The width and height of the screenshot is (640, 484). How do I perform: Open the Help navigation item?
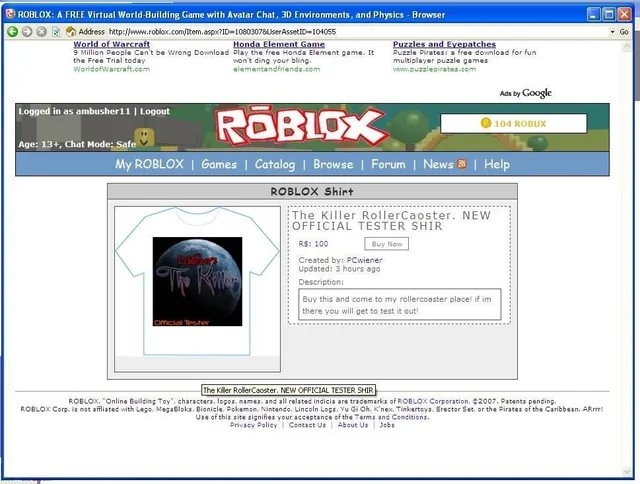click(x=497, y=164)
